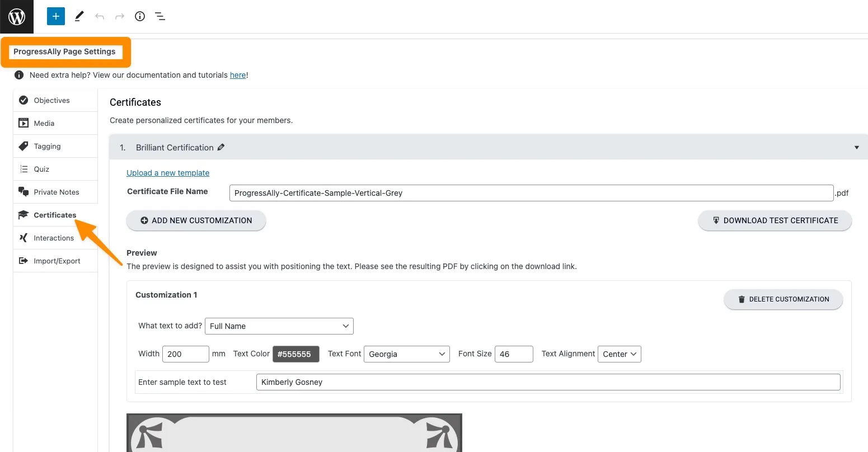Open the Text Alignment Center dropdown
868x452 pixels.
point(619,354)
